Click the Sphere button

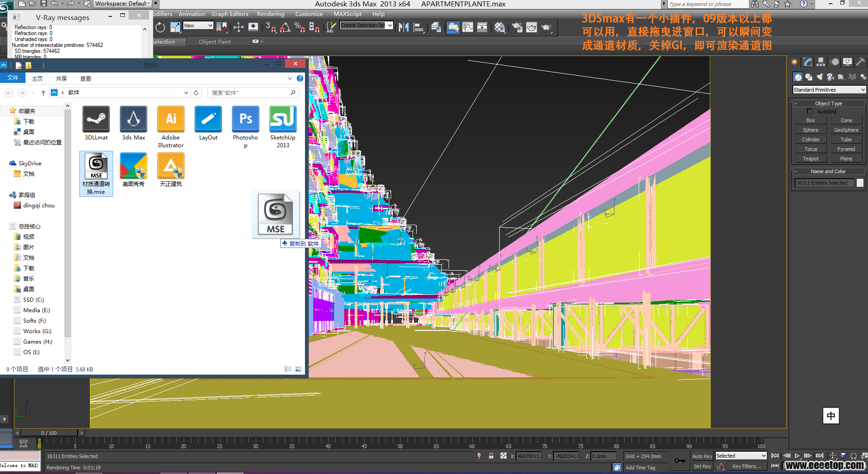[x=811, y=130]
